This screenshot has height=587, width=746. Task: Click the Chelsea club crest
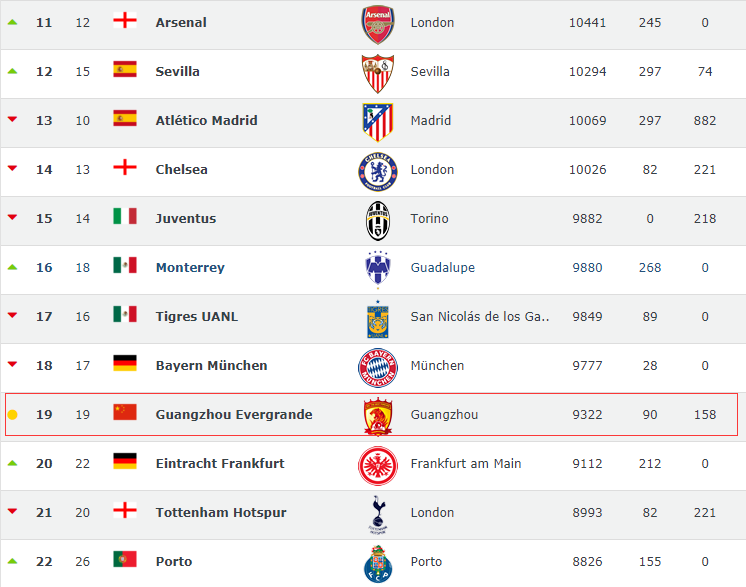(x=378, y=171)
